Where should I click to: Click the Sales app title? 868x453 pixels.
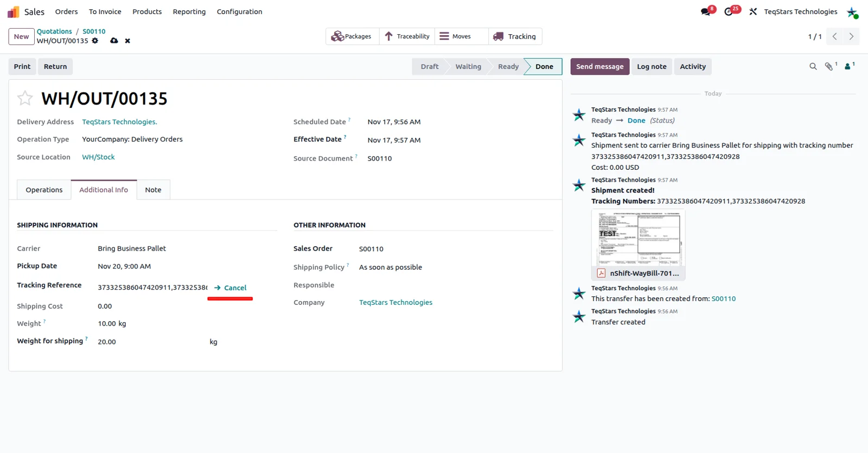pyautogui.click(x=34, y=12)
